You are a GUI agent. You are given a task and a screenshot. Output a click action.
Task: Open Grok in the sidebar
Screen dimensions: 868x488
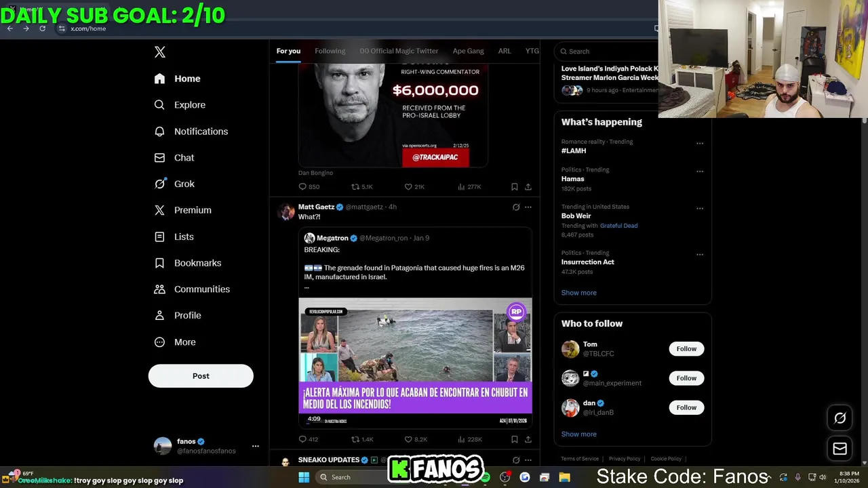[174, 184]
